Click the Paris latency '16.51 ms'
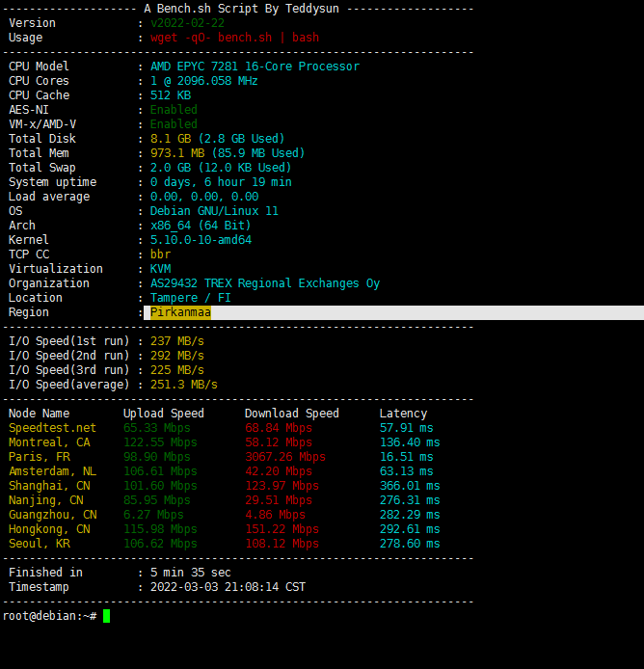This screenshot has width=644, height=669. (x=407, y=457)
